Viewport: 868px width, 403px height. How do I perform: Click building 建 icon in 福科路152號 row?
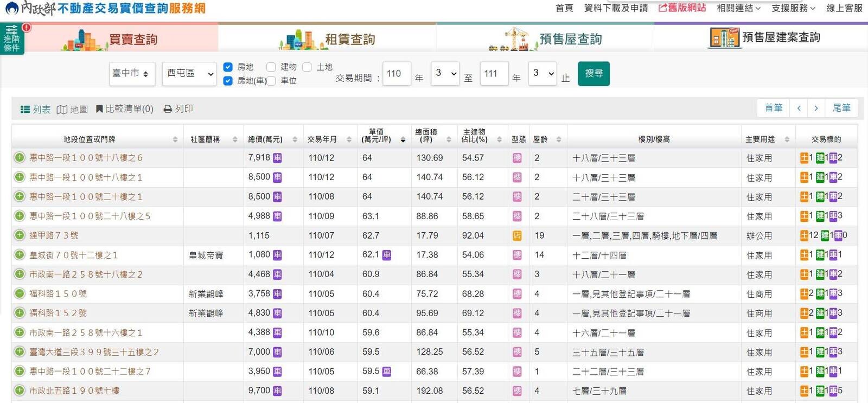click(x=820, y=313)
